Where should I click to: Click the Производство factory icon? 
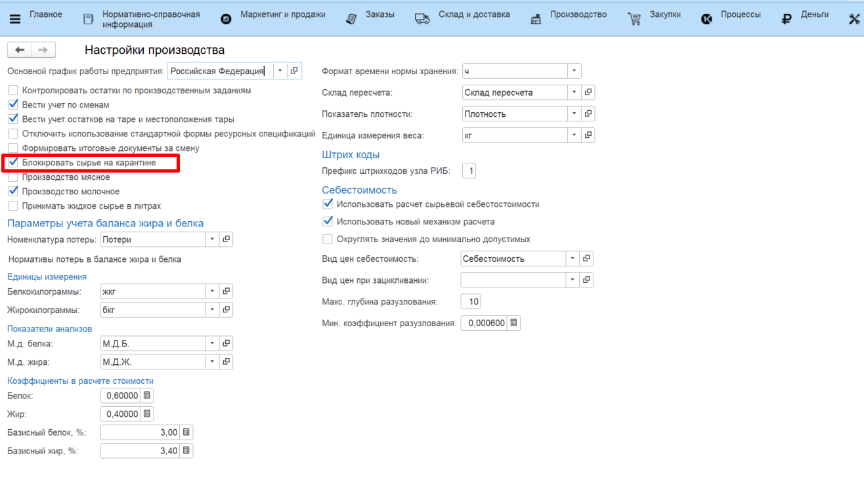point(536,19)
